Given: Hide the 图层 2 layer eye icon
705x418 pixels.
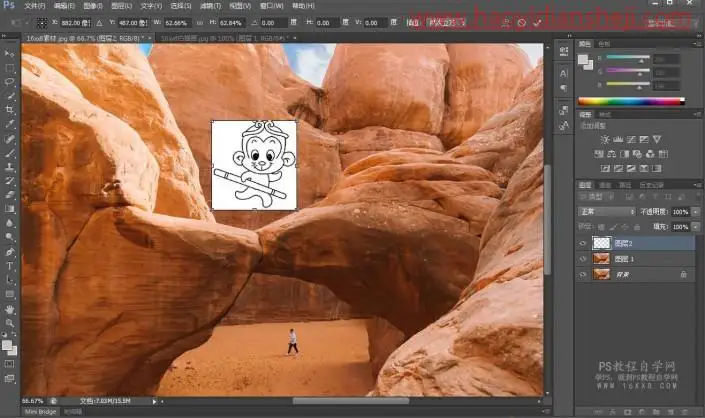Looking at the screenshot, I should coord(583,243).
